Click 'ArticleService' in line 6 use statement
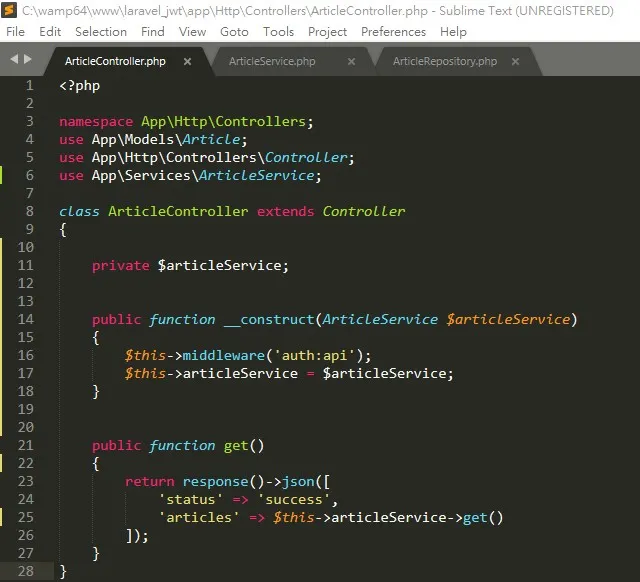Viewport: 640px width, 582px height. coord(257,175)
